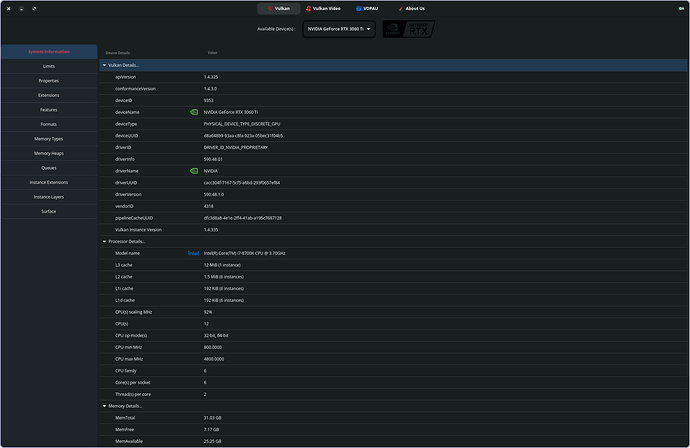Image resolution: width=690 pixels, height=448 pixels.
Task: Show Instance Extensions
Action: point(49,183)
